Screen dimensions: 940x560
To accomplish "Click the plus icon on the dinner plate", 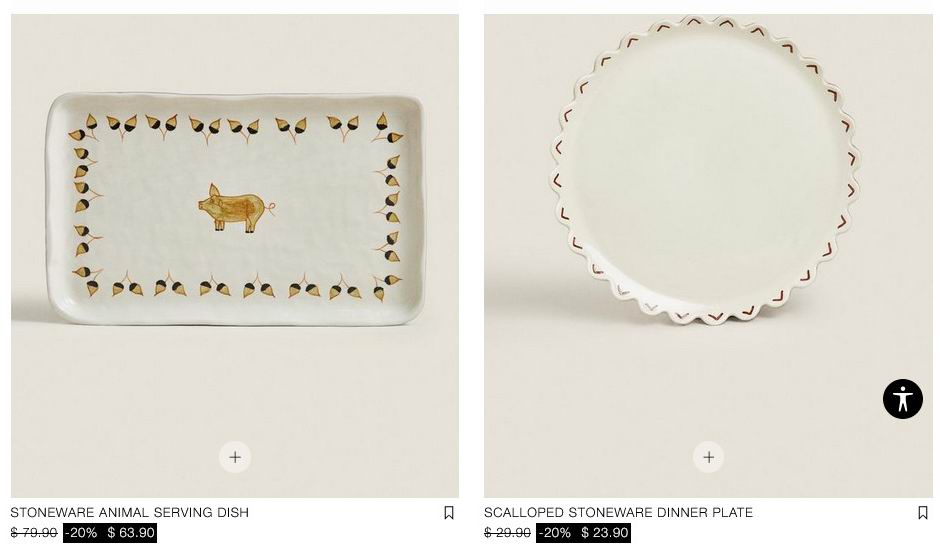I will (709, 457).
